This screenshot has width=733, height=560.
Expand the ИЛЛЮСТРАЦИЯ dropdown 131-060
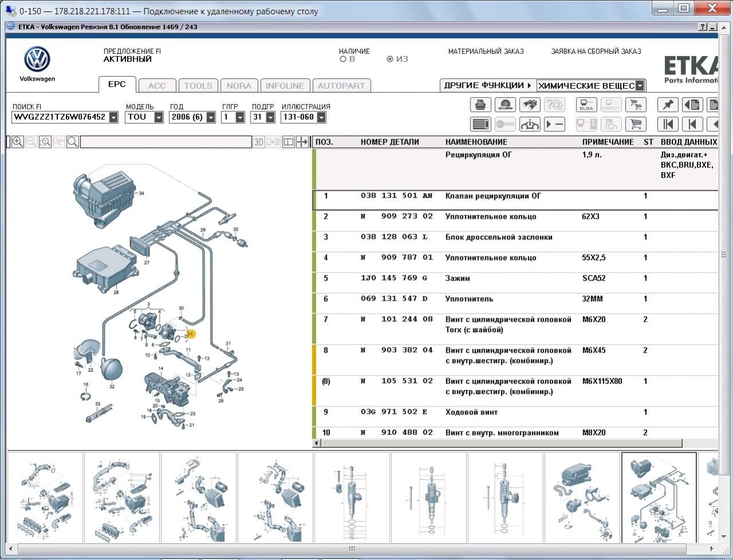coord(321,117)
